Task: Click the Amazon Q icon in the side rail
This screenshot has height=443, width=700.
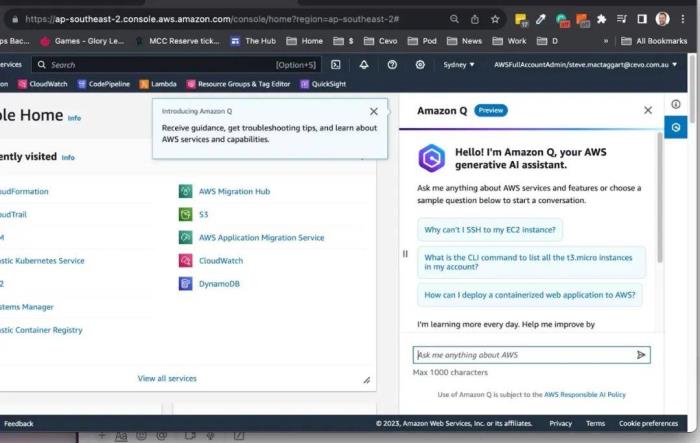Action: [x=675, y=127]
